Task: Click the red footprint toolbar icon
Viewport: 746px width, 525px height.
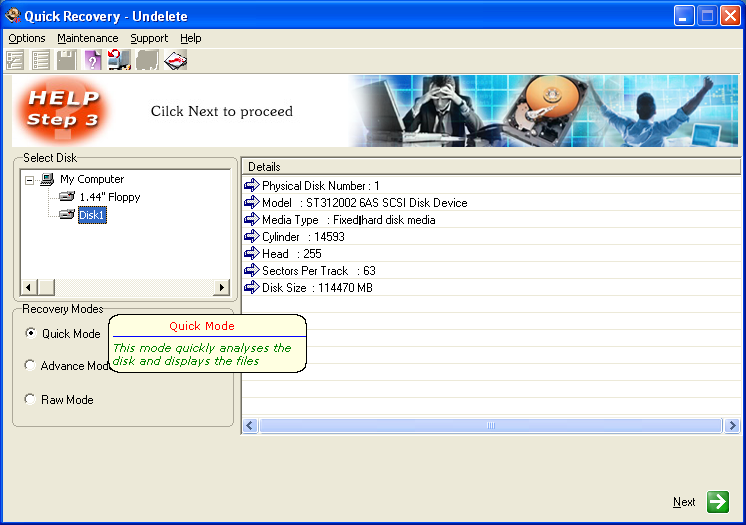Action: pyautogui.click(x=175, y=60)
